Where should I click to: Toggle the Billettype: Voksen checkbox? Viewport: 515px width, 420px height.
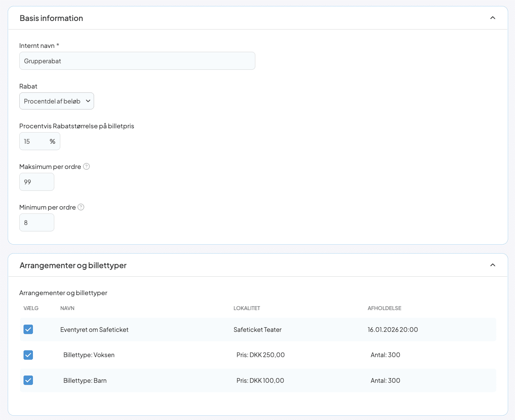28,355
